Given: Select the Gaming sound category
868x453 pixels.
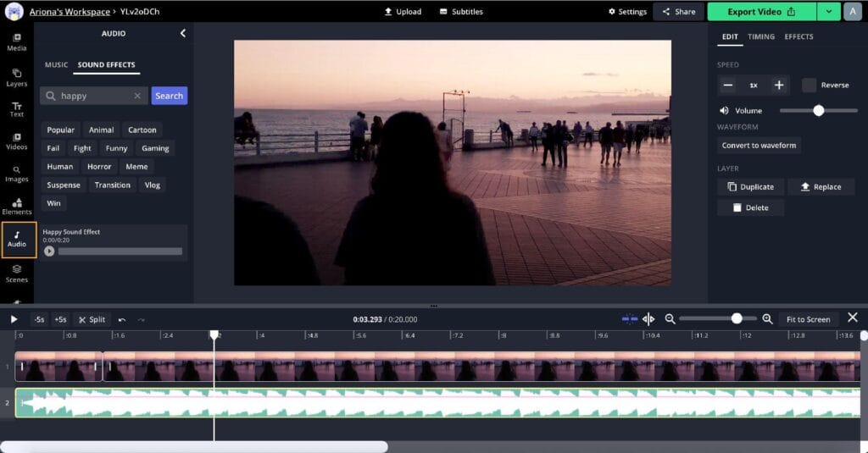Looking at the screenshot, I should [x=155, y=148].
